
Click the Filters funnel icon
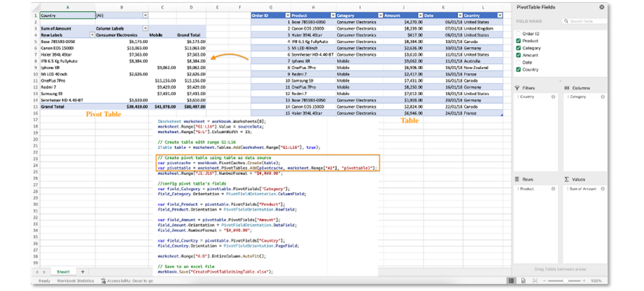pos(517,88)
